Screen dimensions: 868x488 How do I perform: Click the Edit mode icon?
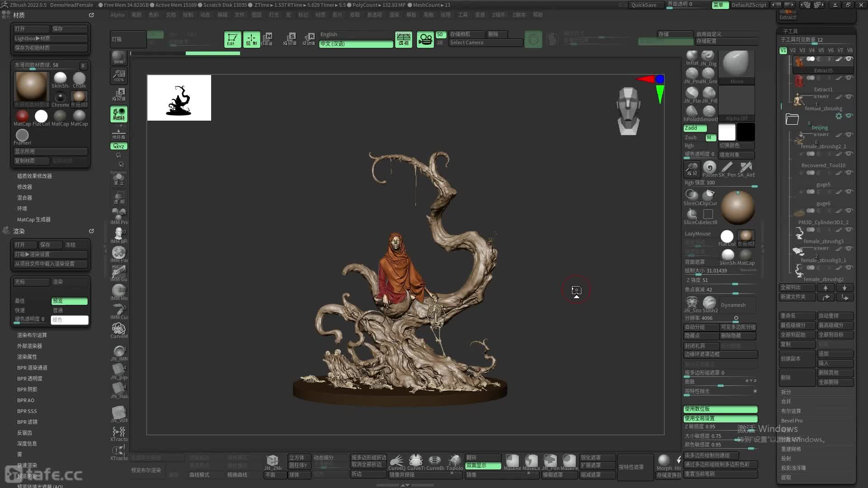(232, 39)
